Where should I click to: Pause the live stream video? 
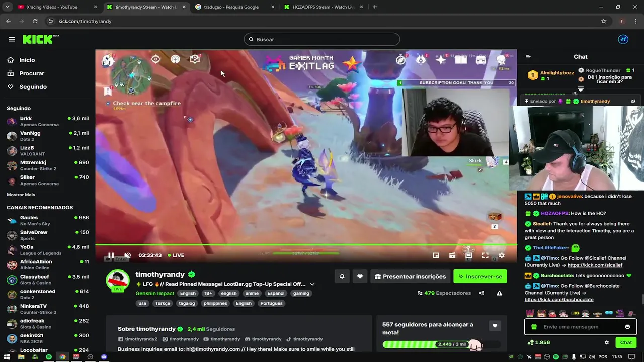tap(111, 255)
